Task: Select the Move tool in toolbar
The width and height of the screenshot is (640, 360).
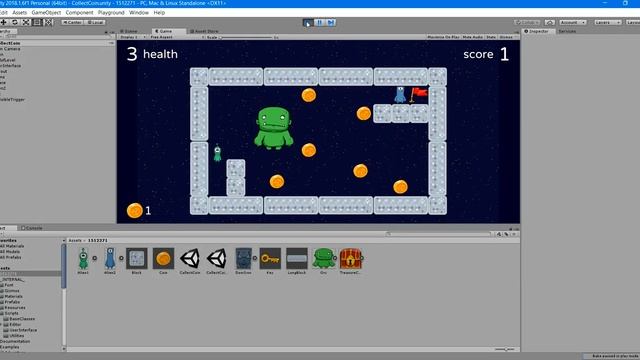Action: point(3,22)
